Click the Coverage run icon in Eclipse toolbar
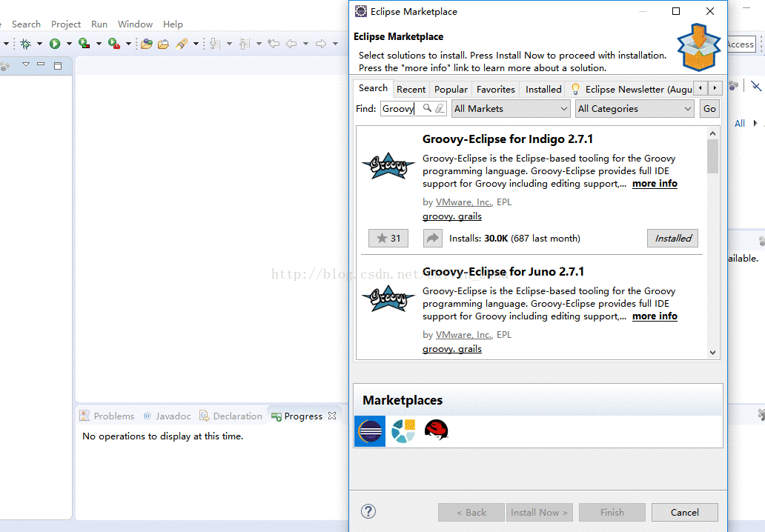This screenshot has width=765, height=532. click(84, 44)
